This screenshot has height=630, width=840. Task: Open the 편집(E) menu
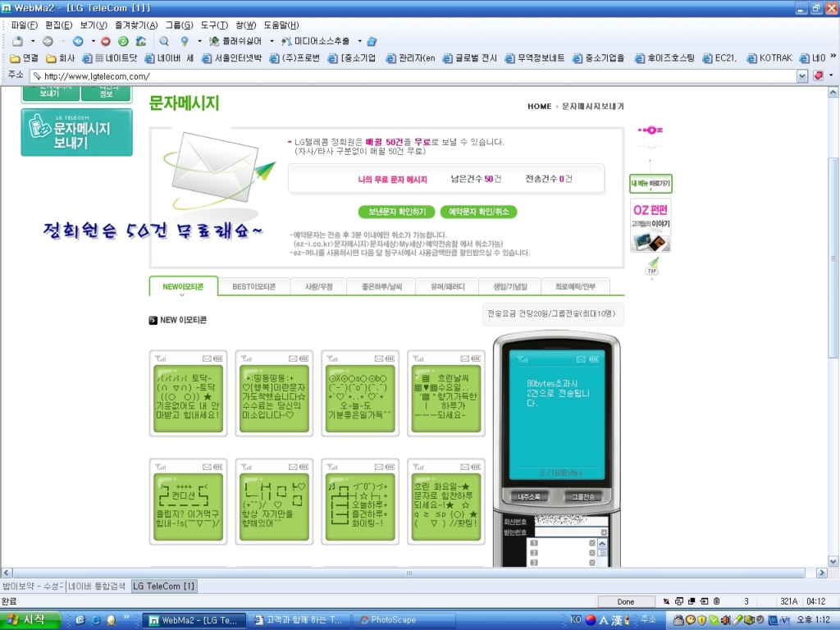pos(58,25)
